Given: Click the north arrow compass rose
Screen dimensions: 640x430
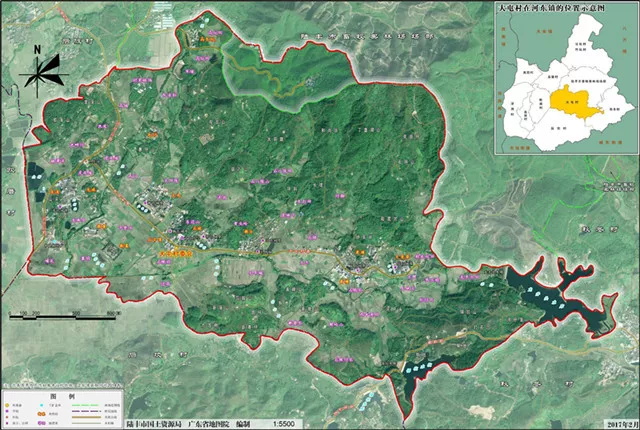Looking at the screenshot, I should (40, 68).
